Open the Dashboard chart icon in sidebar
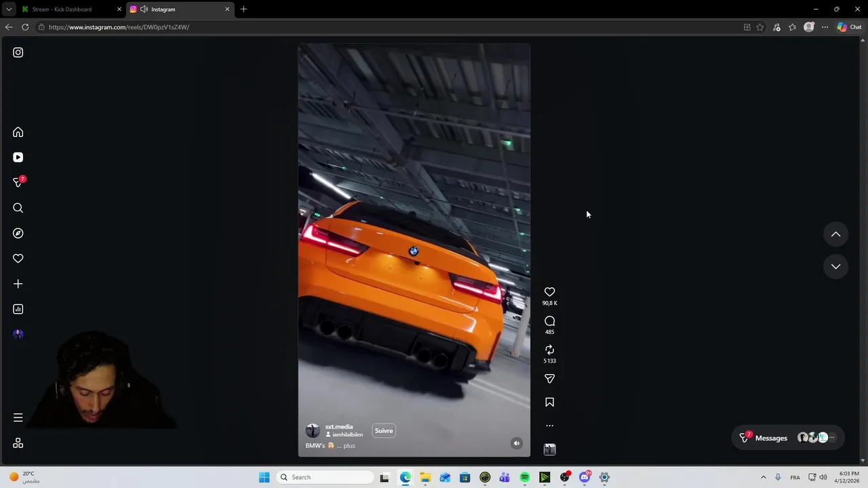This screenshot has width=868, height=488. 18,309
